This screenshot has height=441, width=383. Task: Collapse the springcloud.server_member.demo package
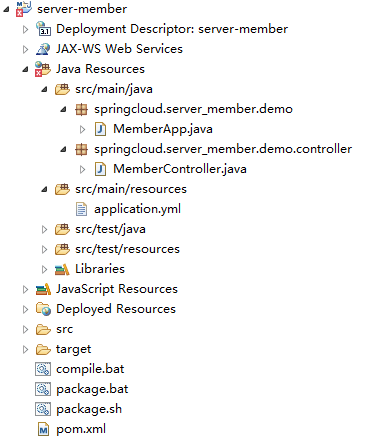click(63, 109)
